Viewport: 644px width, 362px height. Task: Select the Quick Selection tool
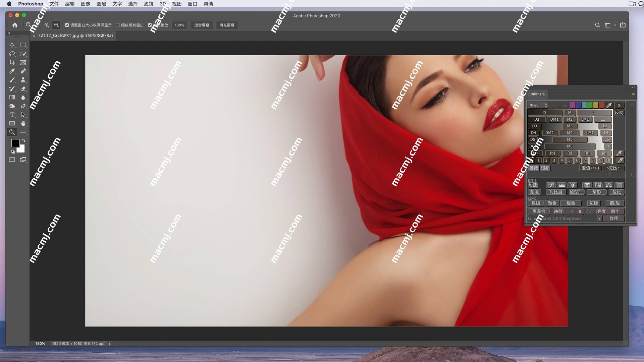pyautogui.click(x=23, y=54)
